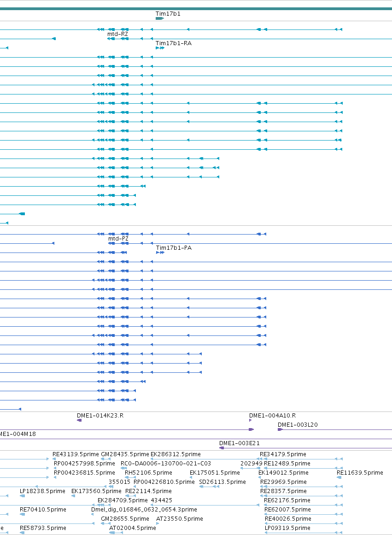Click the RP004257998.5prime label

point(84,464)
